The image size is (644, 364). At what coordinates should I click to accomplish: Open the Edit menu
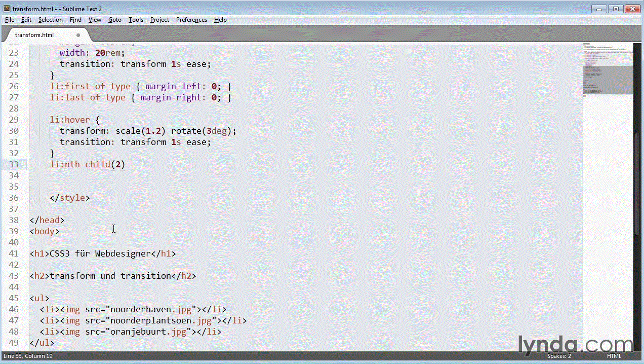(26, 20)
